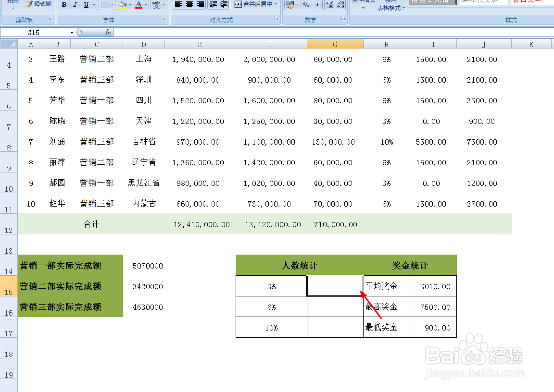The width and height of the screenshot is (554, 392).
Task: Toggle underline formatting with U button
Action: pos(86,5)
